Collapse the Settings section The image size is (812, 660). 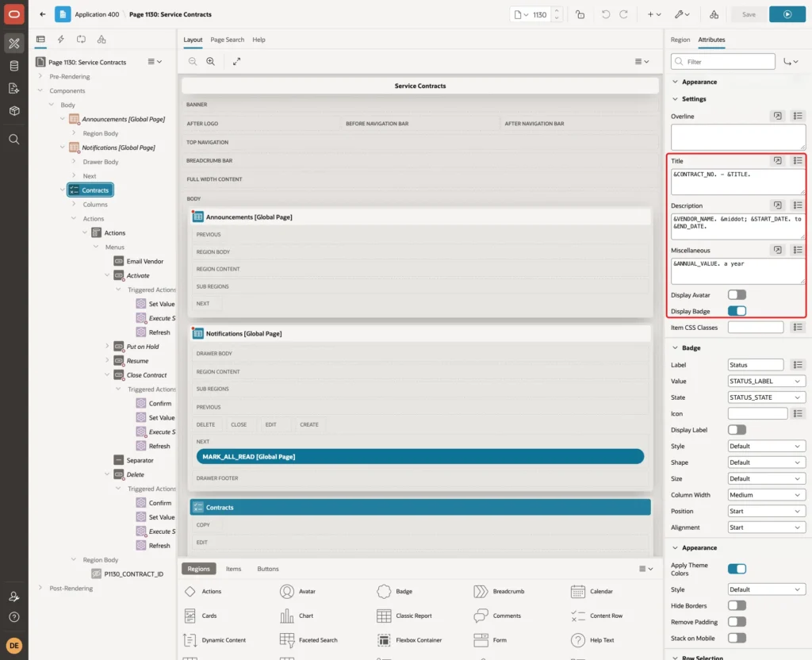[x=675, y=98]
